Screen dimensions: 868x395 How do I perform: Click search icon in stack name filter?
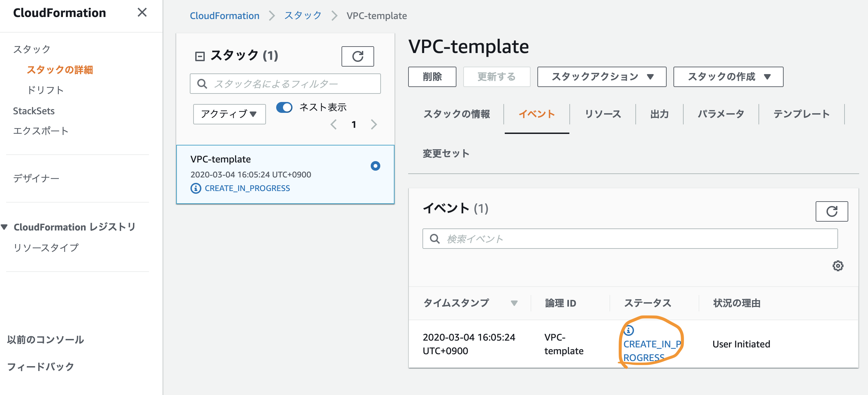coord(202,84)
